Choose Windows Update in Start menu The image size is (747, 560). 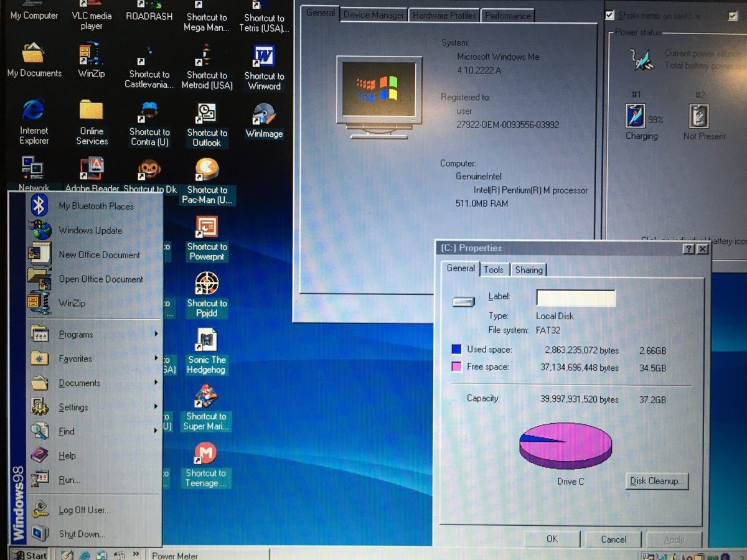click(94, 230)
